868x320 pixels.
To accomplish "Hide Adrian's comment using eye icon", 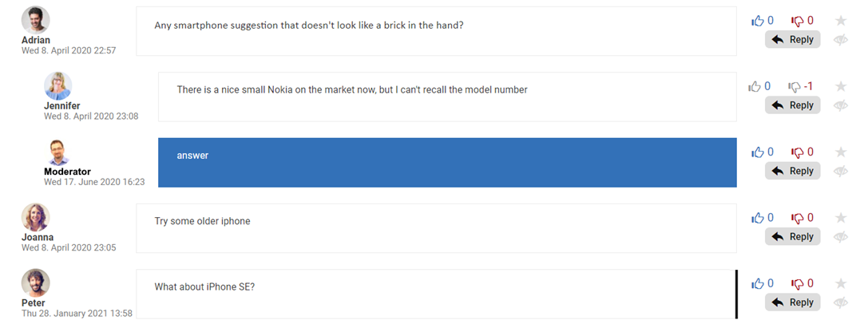I will tap(840, 40).
